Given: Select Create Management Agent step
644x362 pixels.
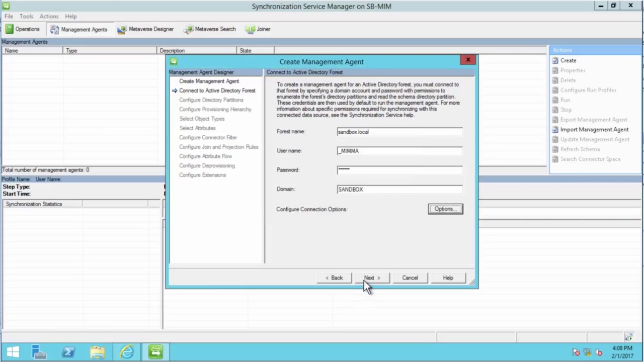Looking at the screenshot, I should point(209,81).
